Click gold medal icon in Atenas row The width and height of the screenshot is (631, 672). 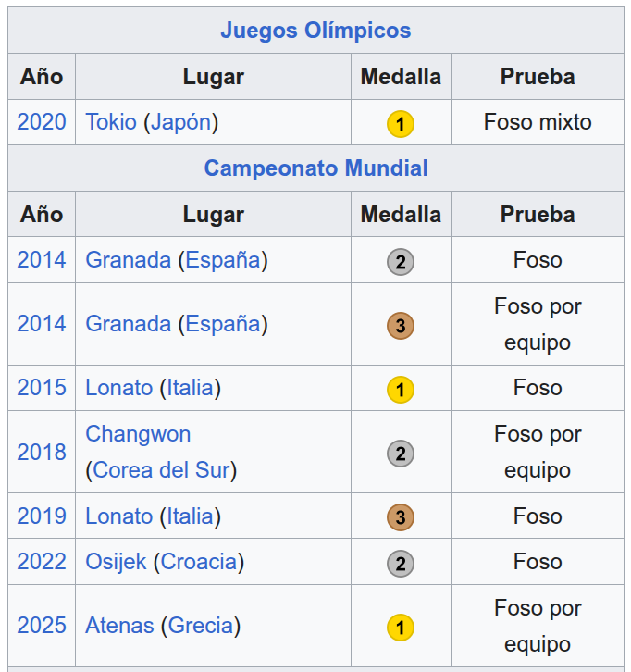(x=400, y=628)
